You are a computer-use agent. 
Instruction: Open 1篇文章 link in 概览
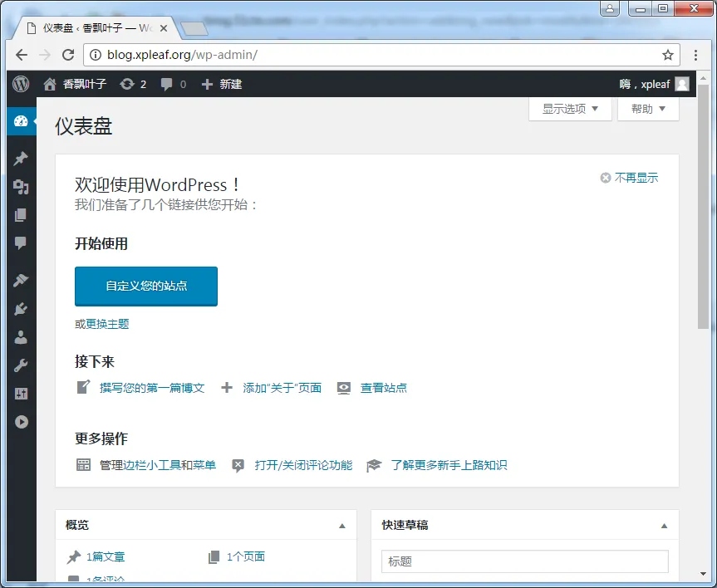pos(106,557)
